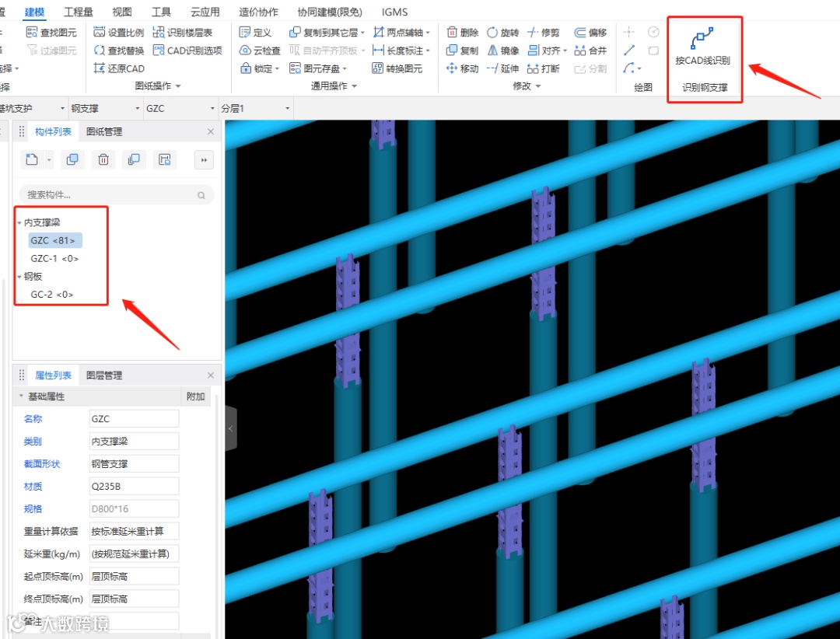Open the 云应用 ribbon tab
Image resolution: width=840 pixels, height=639 pixels.
[x=205, y=11]
